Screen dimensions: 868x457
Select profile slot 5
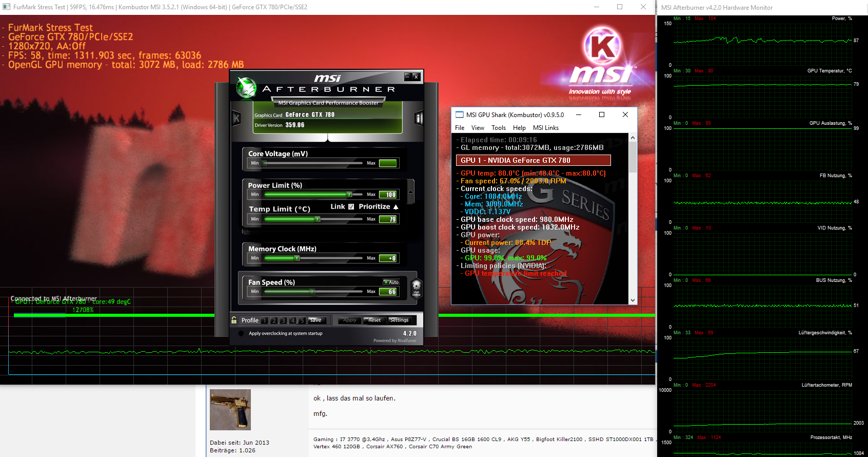(x=302, y=320)
